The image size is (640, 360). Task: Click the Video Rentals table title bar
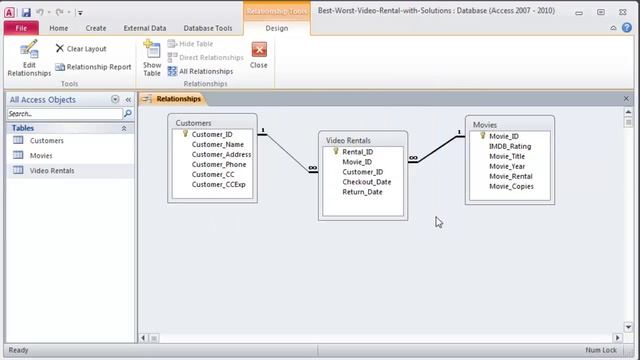(x=363, y=140)
